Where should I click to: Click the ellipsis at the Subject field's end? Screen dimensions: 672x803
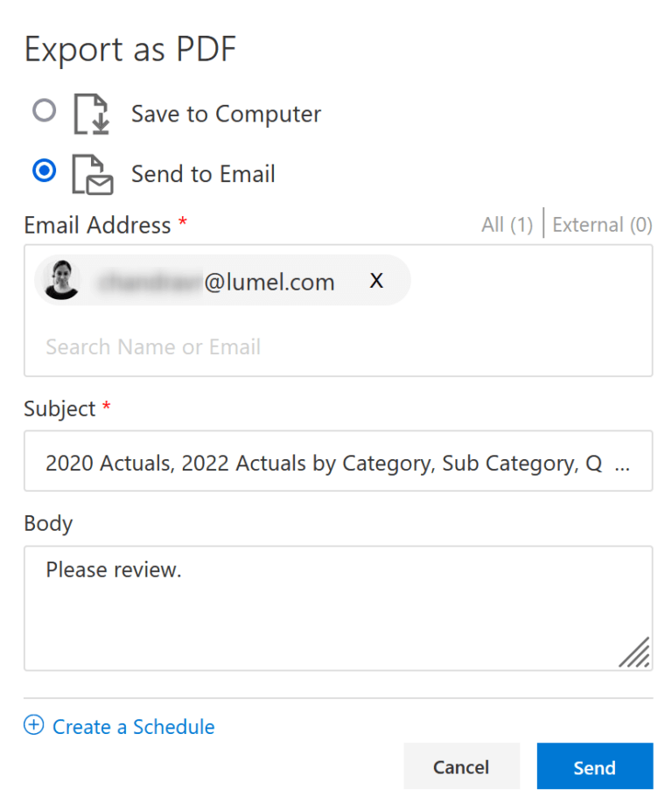[x=622, y=464]
